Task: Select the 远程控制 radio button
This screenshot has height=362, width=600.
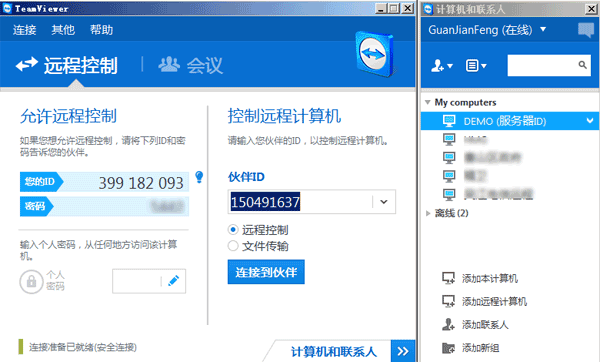Action: coord(233,230)
